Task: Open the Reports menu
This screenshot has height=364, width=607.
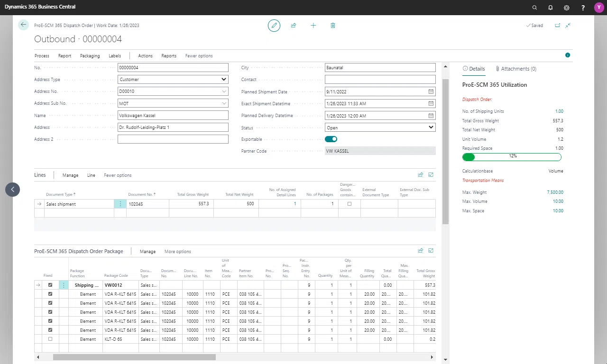Action: (x=169, y=56)
